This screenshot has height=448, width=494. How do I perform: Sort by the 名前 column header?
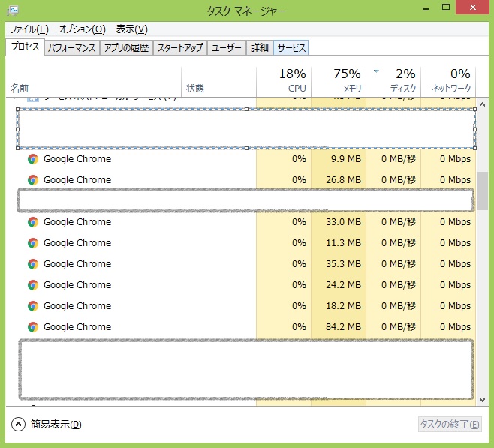click(x=94, y=82)
